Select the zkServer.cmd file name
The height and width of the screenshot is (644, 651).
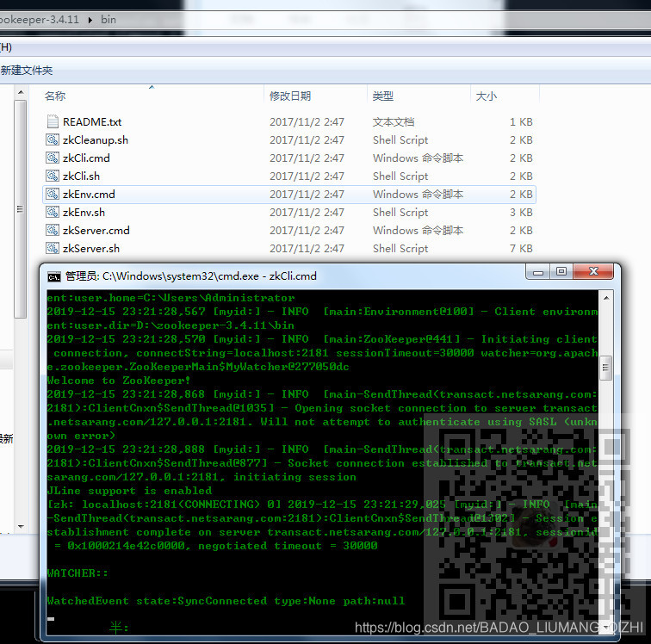(96, 231)
